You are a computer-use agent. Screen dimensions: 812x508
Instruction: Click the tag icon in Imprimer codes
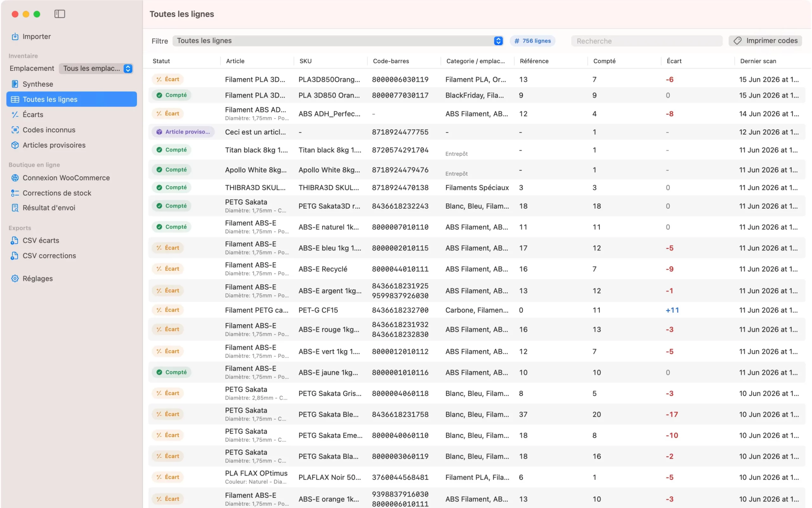737,41
